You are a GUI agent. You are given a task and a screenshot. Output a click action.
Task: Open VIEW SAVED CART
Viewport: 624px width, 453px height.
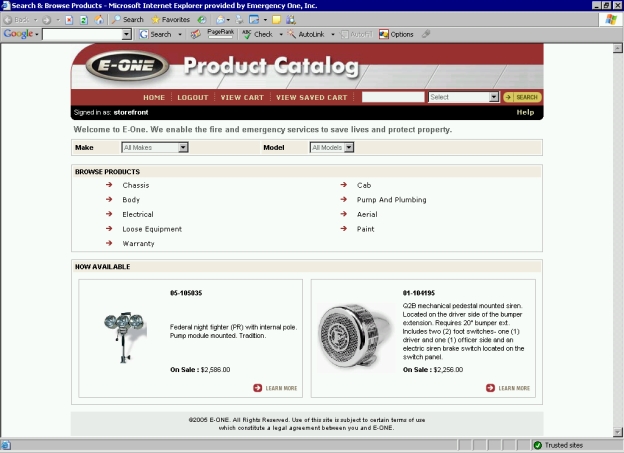(312, 98)
